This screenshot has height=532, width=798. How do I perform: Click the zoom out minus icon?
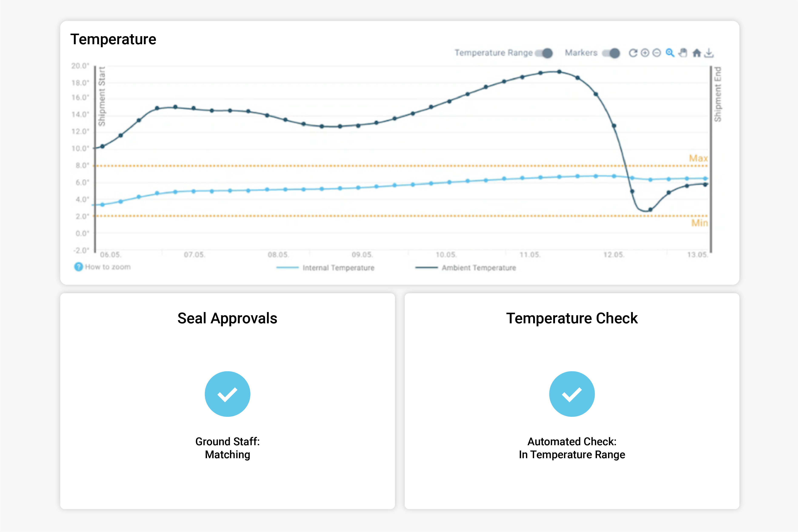click(657, 53)
